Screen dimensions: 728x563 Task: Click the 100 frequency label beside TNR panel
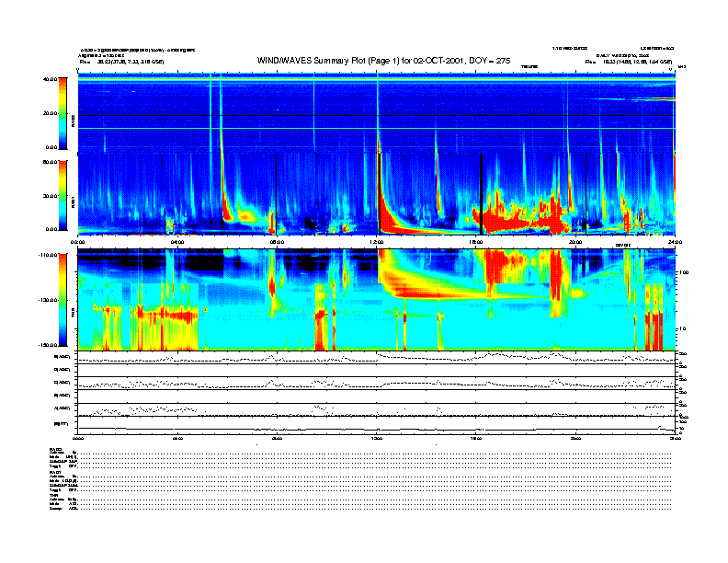click(684, 272)
